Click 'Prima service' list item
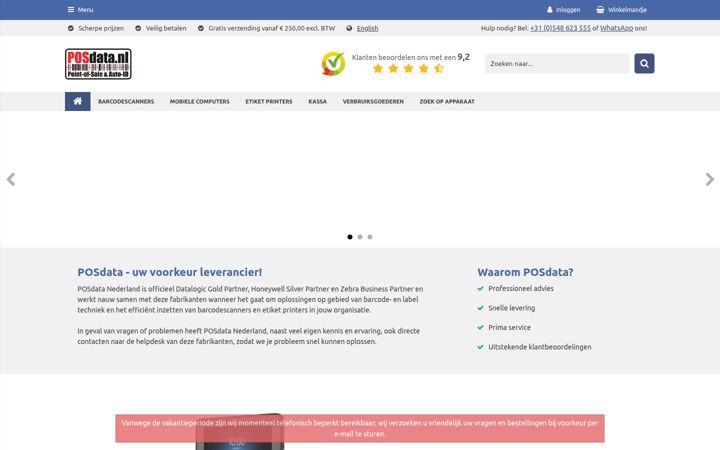Image resolution: width=720 pixels, height=450 pixels. click(509, 327)
